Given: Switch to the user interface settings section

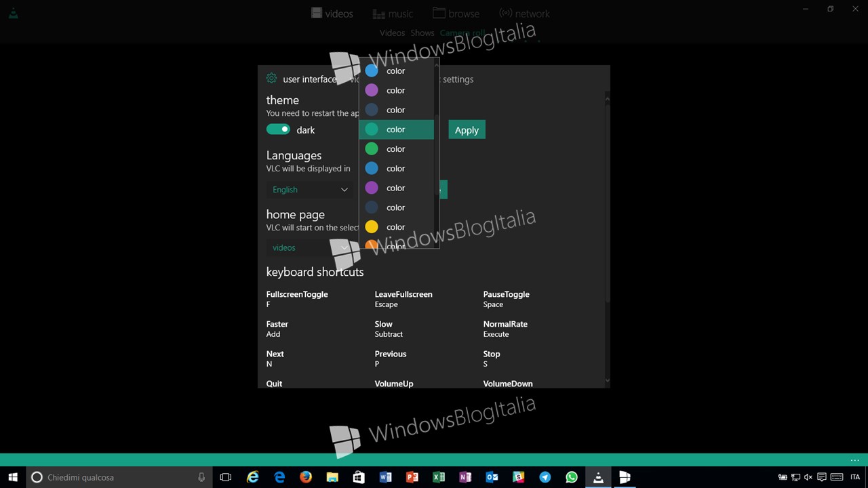Looking at the screenshot, I should [309, 79].
